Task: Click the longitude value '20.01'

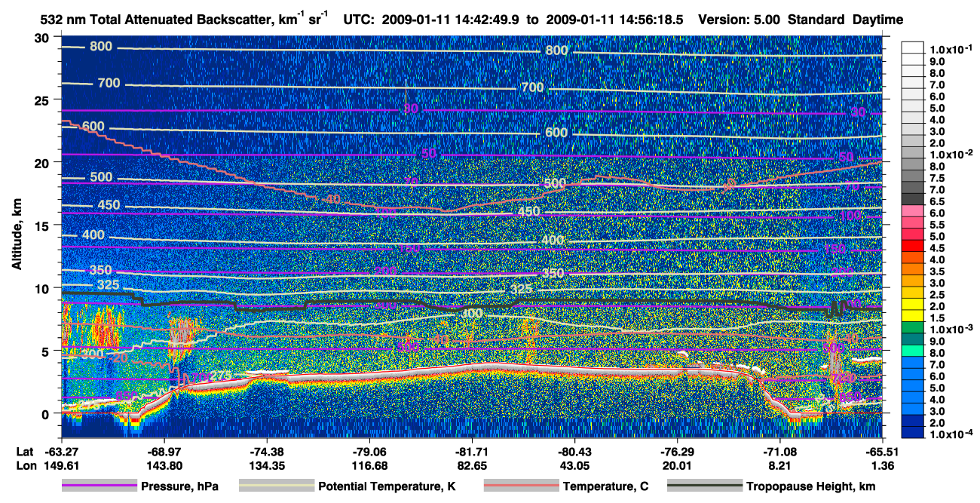Action: point(677,465)
